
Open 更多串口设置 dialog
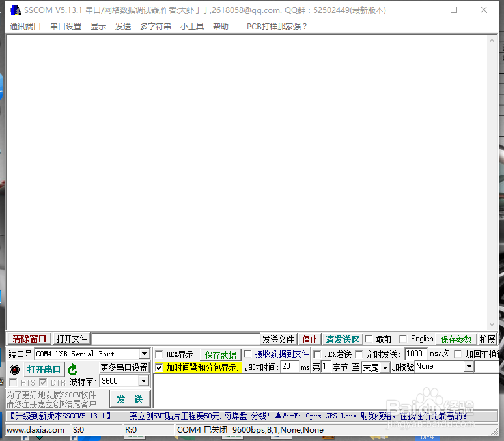(x=124, y=367)
